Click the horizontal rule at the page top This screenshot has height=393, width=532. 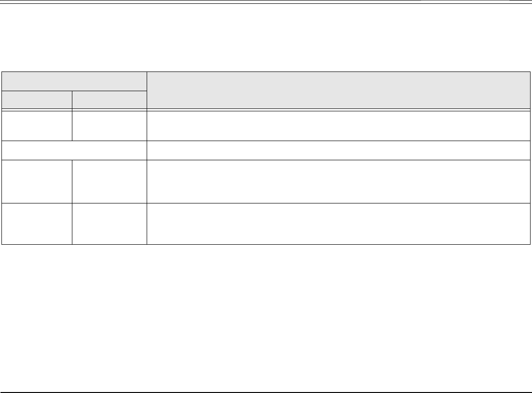coord(266,3)
